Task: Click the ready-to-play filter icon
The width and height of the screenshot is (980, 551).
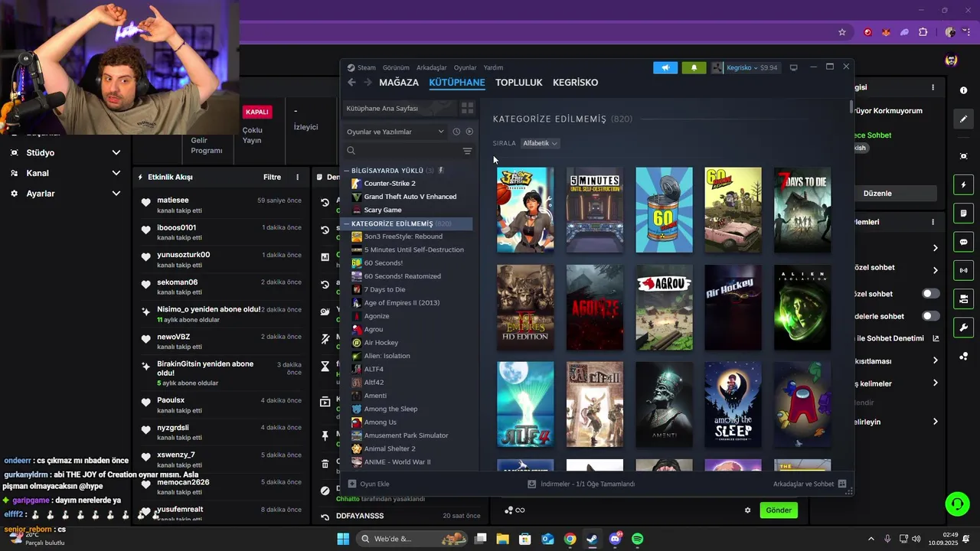Action: click(x=469, y=132)
